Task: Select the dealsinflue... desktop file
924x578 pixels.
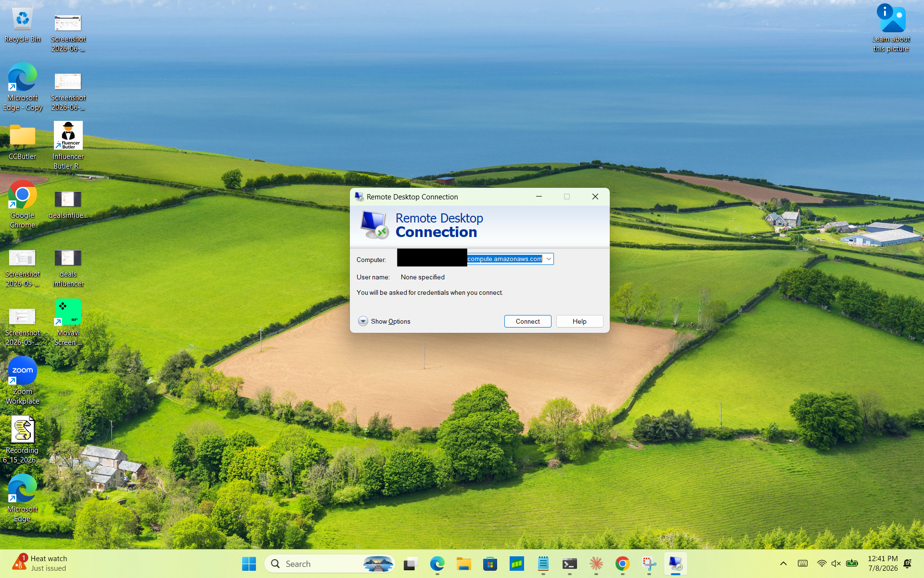Action: click(x=68, y=205)
